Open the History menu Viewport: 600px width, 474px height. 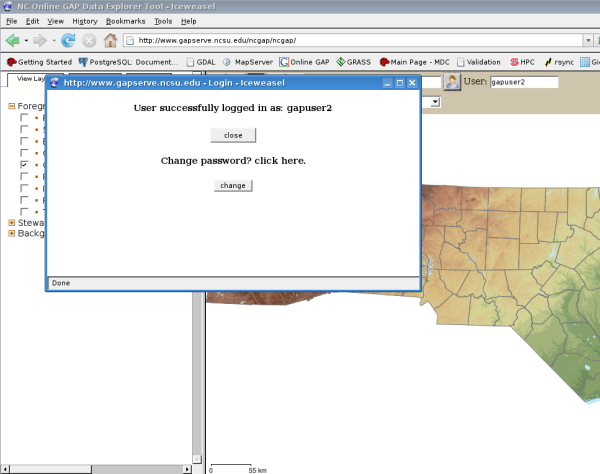(85, 21)
